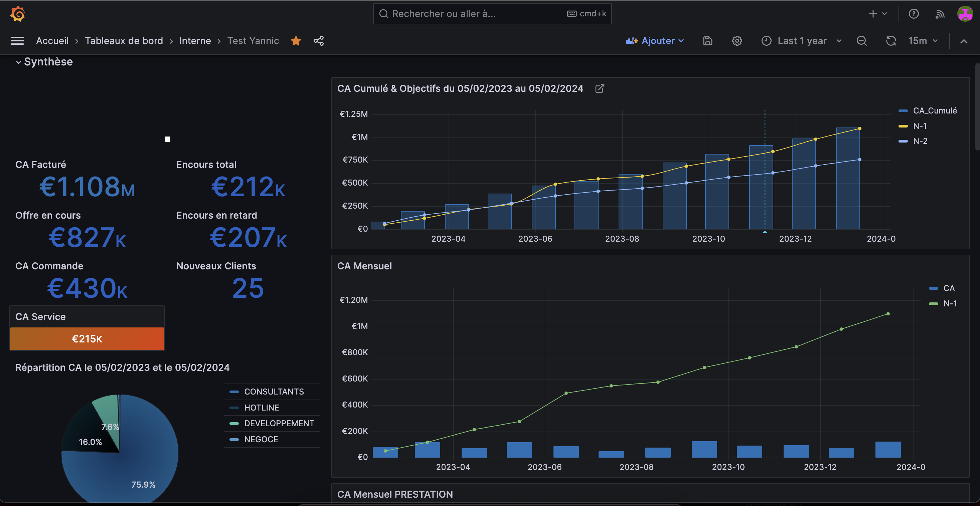Click the Grafana logo icon
This screenshot has width=980, height=506.
17,14
